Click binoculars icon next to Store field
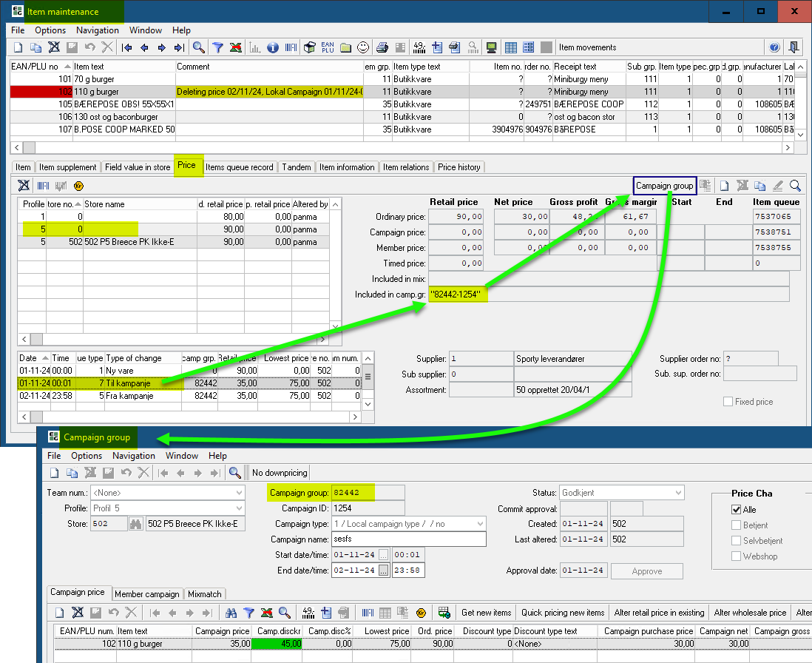 click(x=135, y=524)
